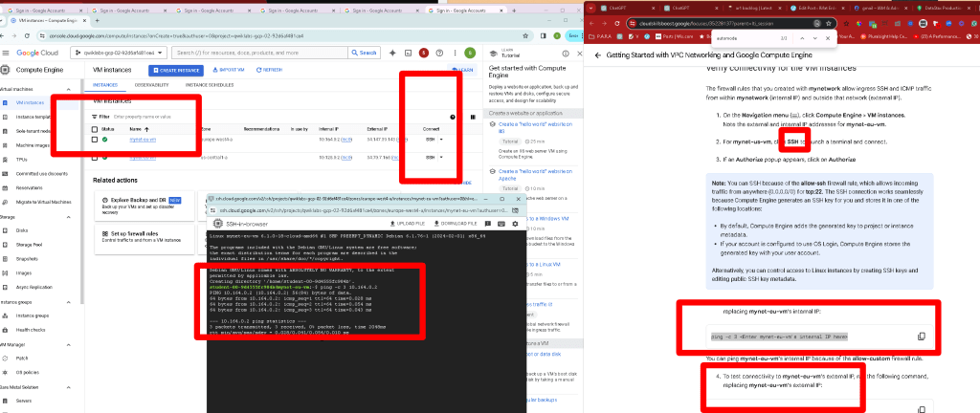Open column display options icon for VM table
Viewport: 980px width, 413px height.
(473, 117)
